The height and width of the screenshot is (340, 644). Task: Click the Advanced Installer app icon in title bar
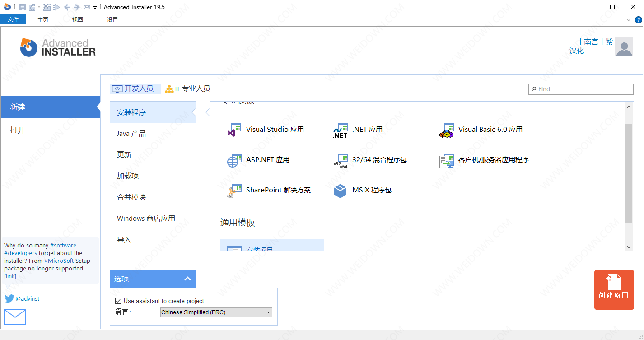[7, 7]
